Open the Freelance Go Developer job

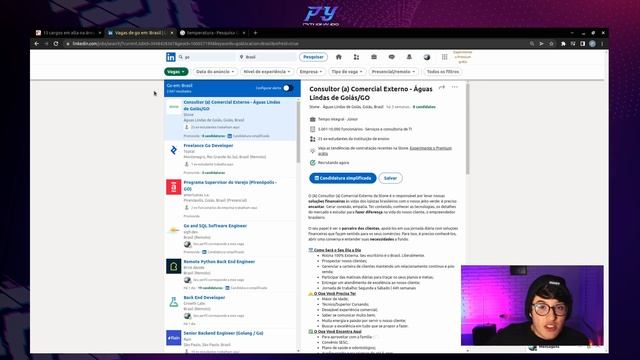(x=208, y=145)
